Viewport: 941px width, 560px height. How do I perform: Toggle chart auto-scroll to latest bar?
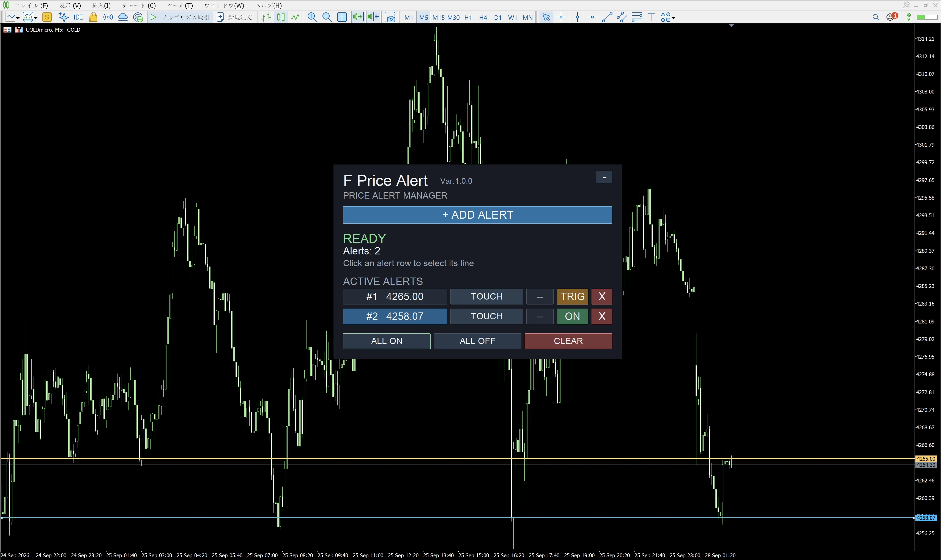[358, 17]
